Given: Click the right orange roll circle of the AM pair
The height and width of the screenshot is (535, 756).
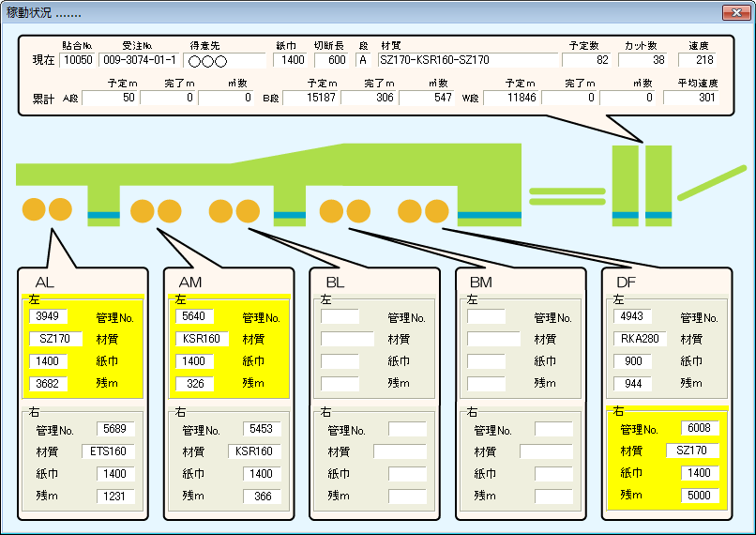Looking at the screenshot, I should [169, 209].
